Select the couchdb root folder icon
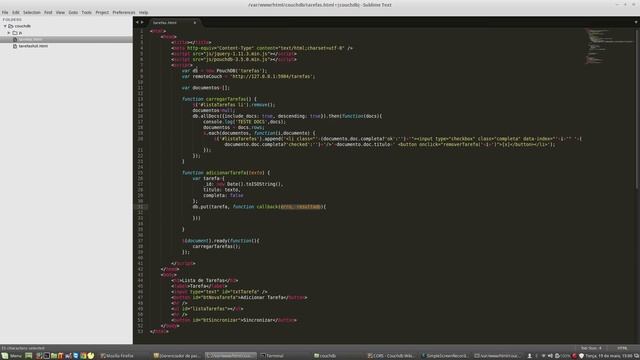 (11, 26)
